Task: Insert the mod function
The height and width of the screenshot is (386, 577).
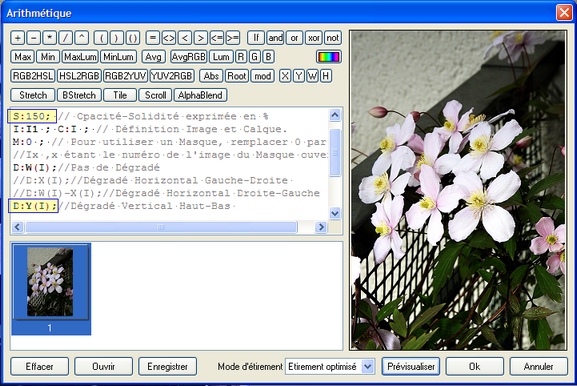Action: [263, 76]
